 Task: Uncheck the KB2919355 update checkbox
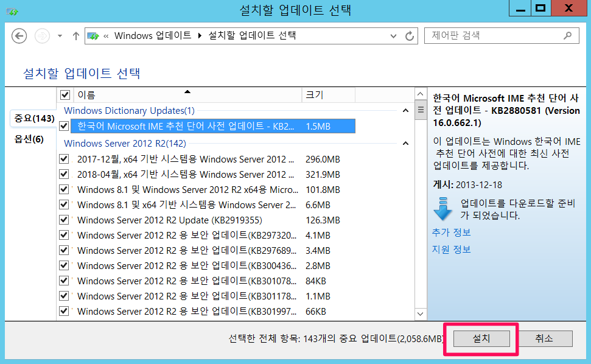(x=64, y=220)
